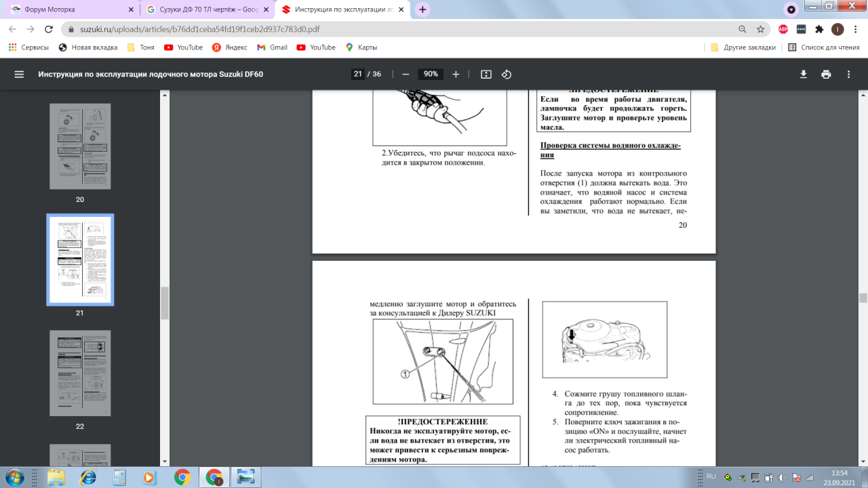Open the YouTube bookmark right before Карты
The height and width of the screenshot is (488, 868).
click(x=316, y=47)
